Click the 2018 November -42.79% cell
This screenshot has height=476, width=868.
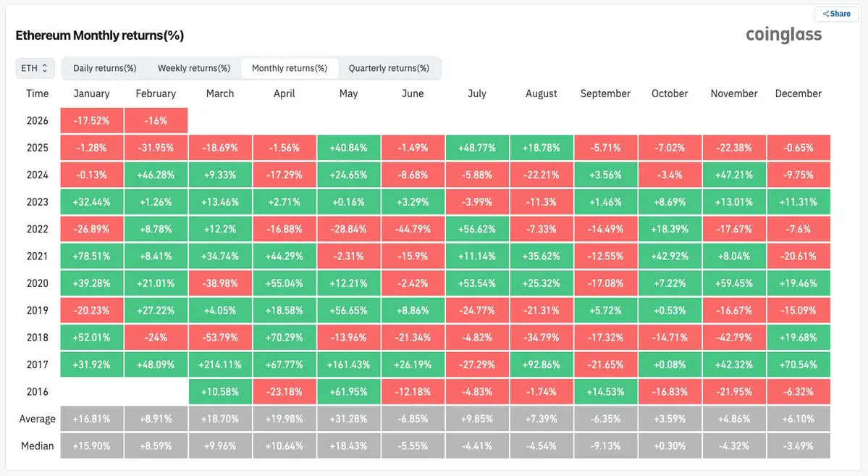click(x=734, y=338)
